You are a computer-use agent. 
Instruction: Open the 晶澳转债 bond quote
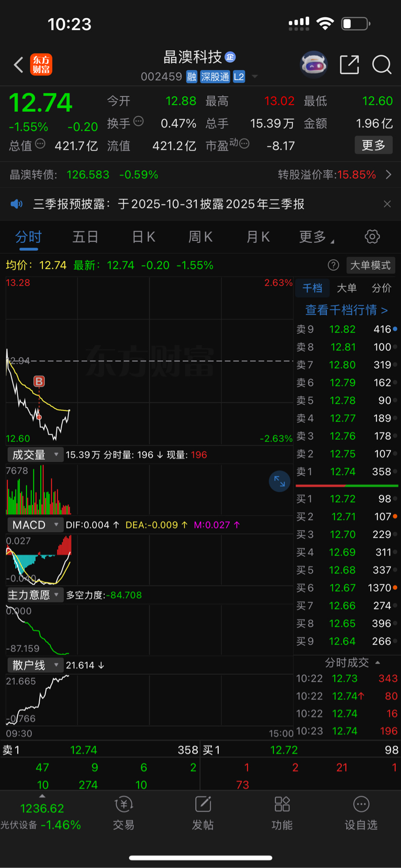[x=84, y=174]
